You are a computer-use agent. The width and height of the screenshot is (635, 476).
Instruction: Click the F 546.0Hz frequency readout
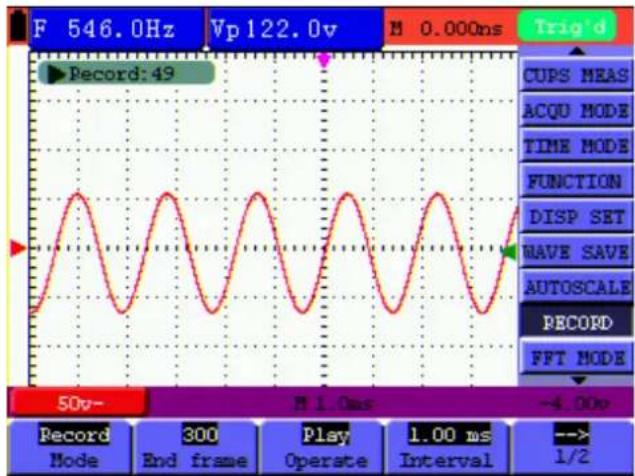pyautogui.click(x=116, y=29)
